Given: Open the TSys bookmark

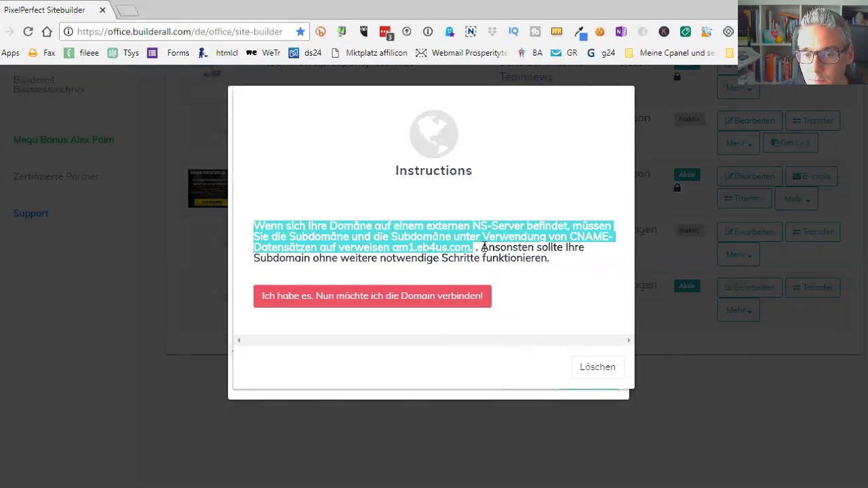Looking at the screenshot, I should coord(124,53).
